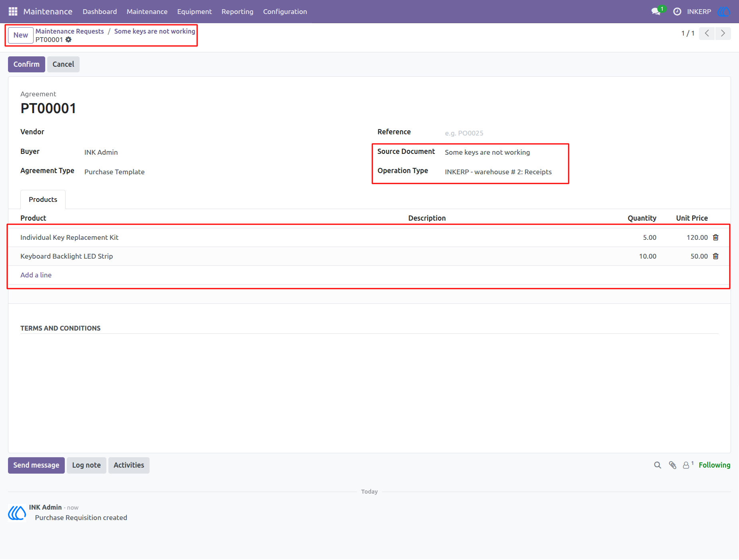Viewport: 739px width, 560px height.
Task: Go to previous record arrow
Action: coord(707,33)
